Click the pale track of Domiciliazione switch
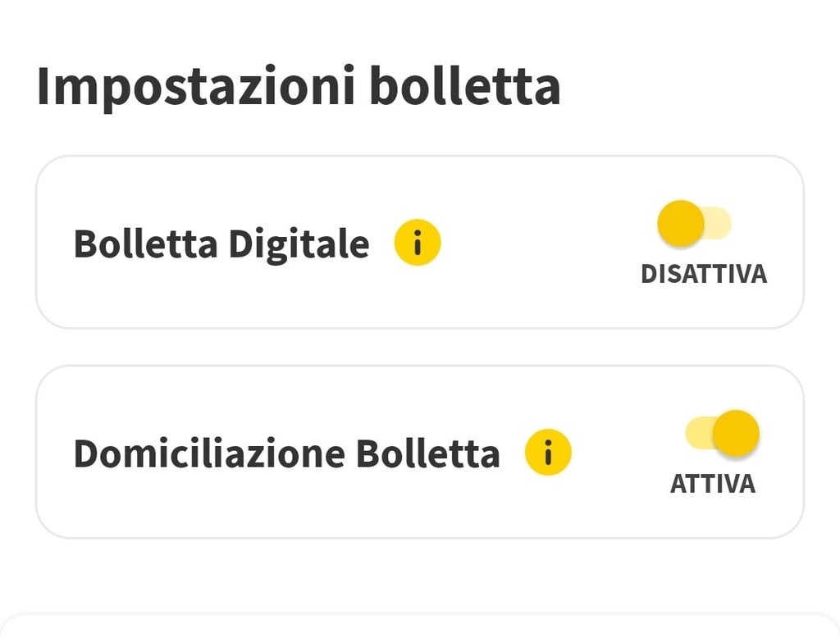Viewport: 840px width, 638px height. [x=697, y=433]
